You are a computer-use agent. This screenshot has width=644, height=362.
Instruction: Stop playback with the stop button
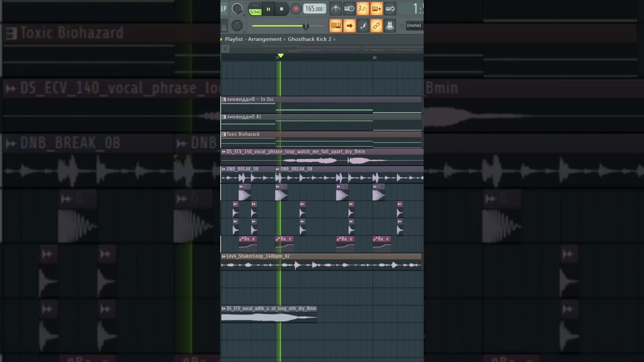(281, 9)
